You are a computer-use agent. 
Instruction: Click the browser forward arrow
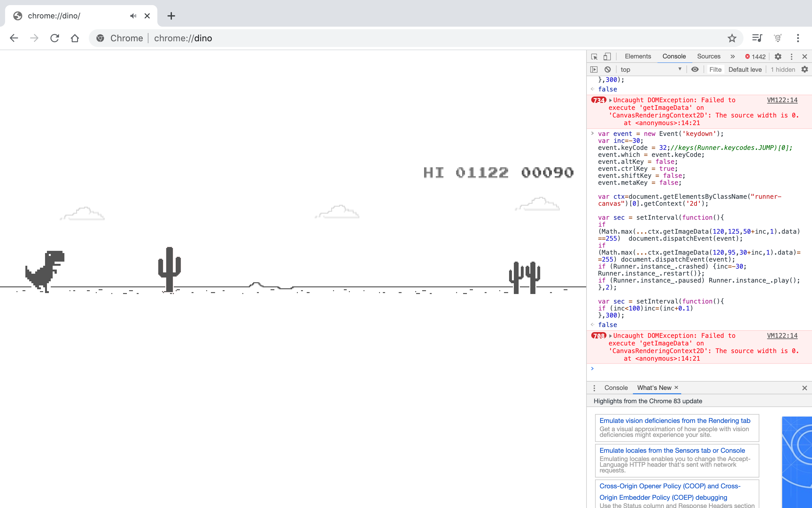[34, 38]
